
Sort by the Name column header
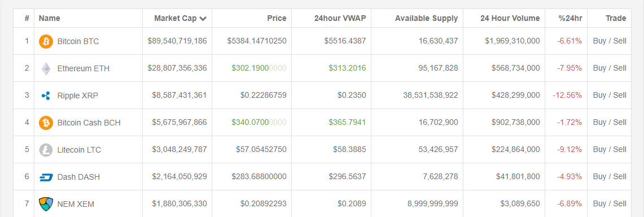(x=49, y=18)
